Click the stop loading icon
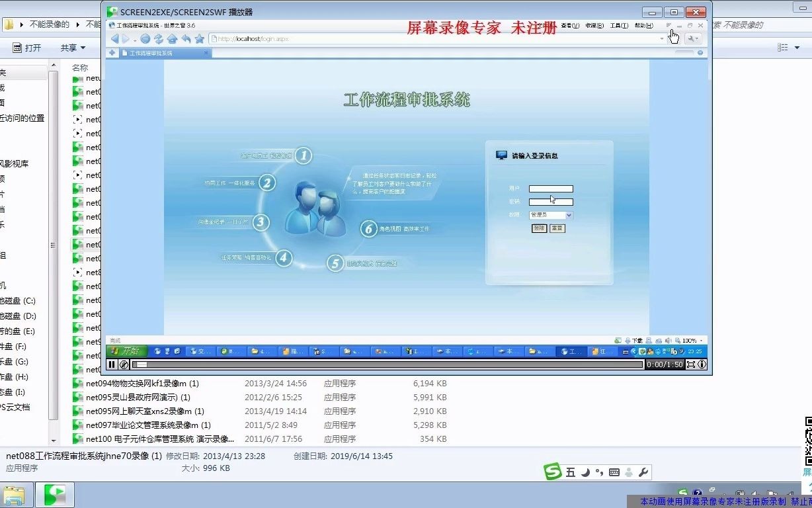812x508 pixels. 145,38
